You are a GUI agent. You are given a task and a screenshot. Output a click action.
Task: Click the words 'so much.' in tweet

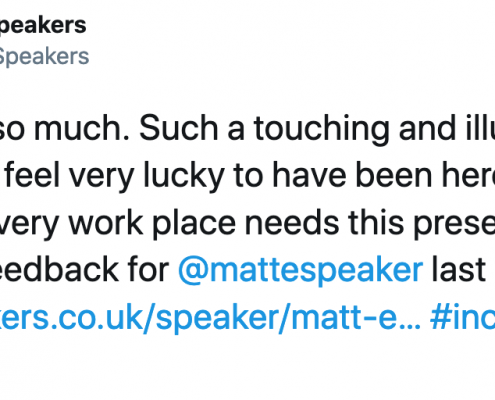coord(64,128)
